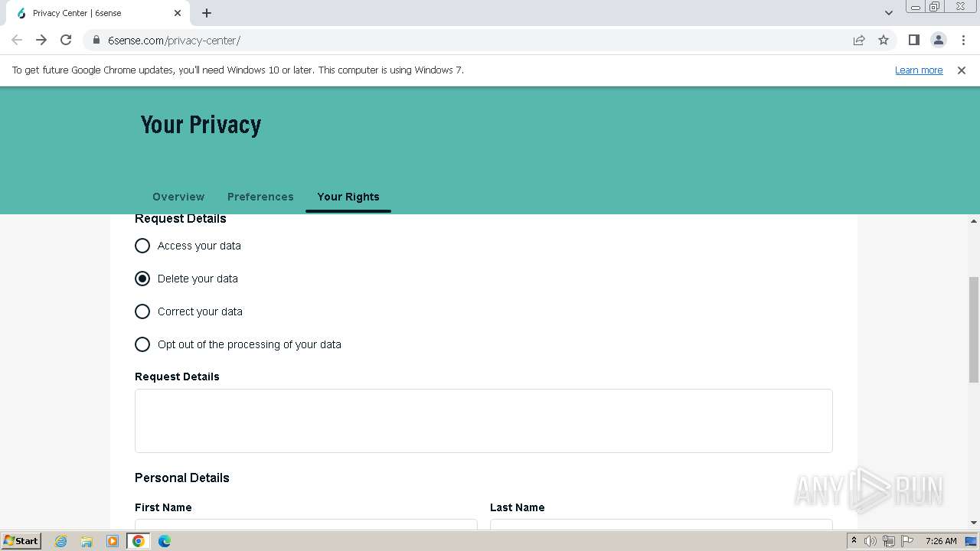Show hidden tray icons arrow

click(854, 541)
